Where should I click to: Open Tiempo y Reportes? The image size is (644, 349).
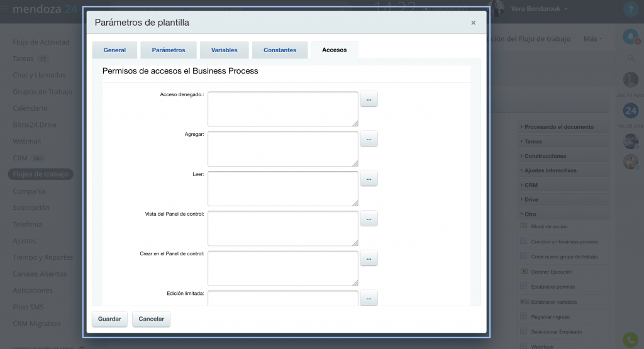(43, 257)
